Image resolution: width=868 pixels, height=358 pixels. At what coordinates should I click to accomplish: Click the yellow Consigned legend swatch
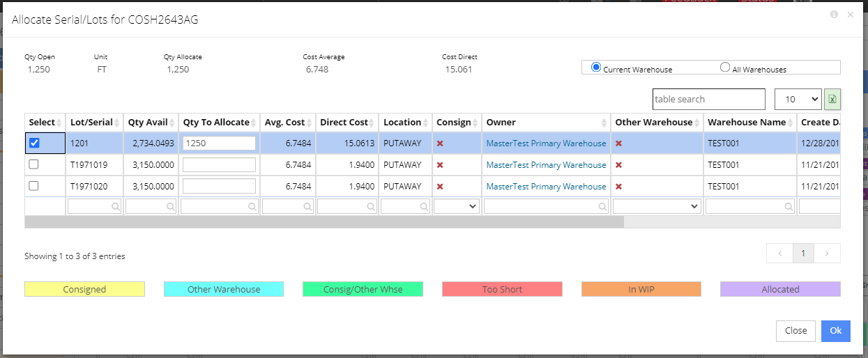click(x=84, y=289)
